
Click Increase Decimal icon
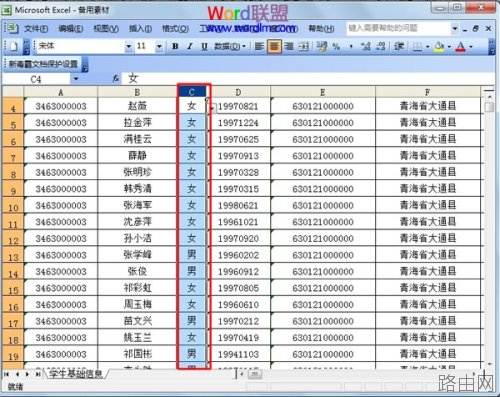coord(366,46)
